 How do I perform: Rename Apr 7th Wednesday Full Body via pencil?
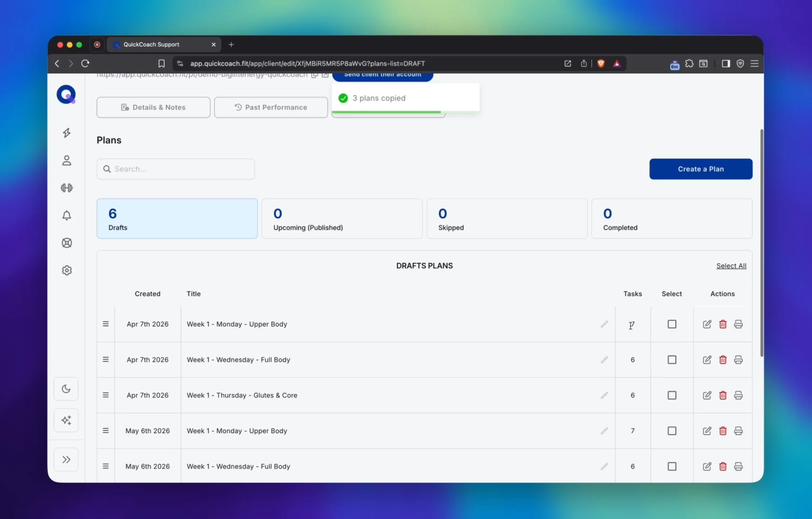pyautogui.click(x=604, y=360)
